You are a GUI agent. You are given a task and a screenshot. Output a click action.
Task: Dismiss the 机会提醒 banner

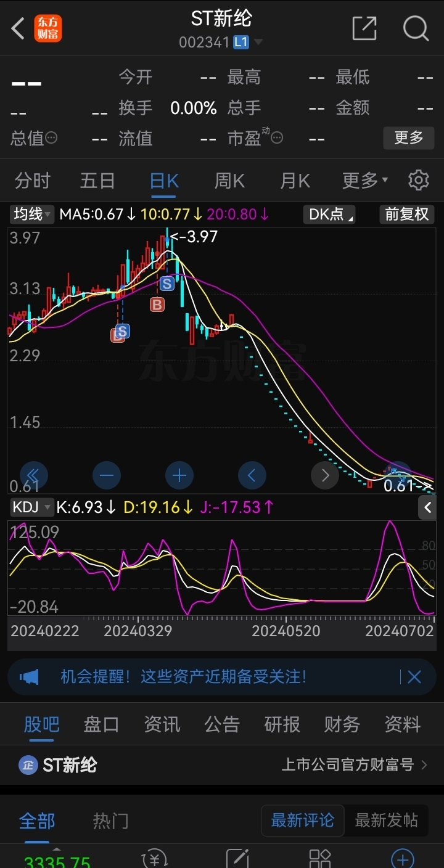414,677
